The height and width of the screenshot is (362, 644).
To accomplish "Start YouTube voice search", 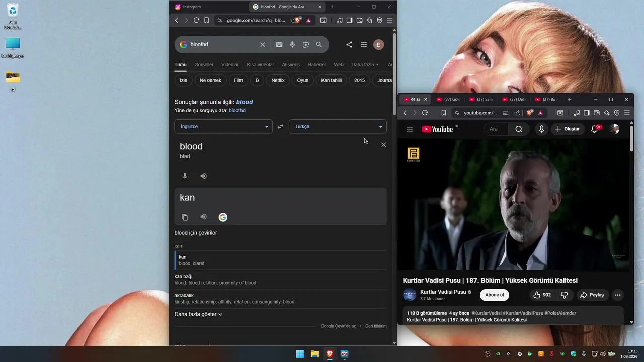I will (541, 129).
